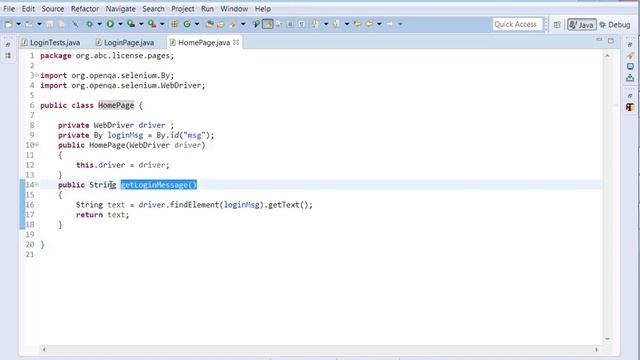Image resolution: width=640 pixels, height=360 pixels.
Task: Click the New Java Package icon
Action: click(x=175, y=24)
